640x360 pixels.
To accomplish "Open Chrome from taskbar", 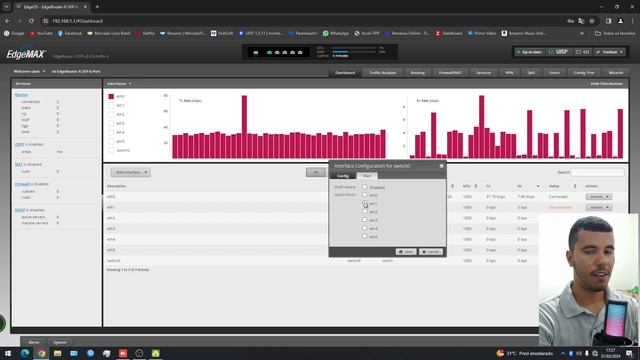I will pyautogui.click(x=41, y=353).
